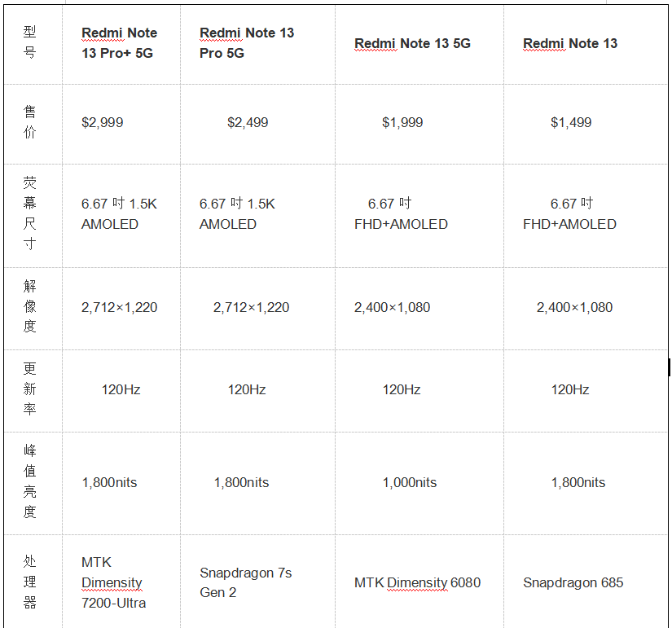Click the 解像度 row label cell

[30, 307]
